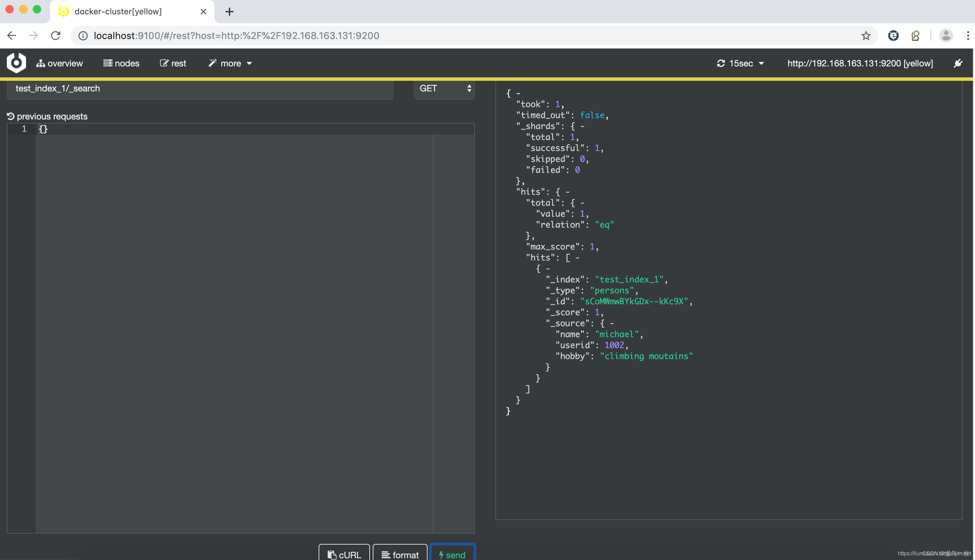
Task: Click the format button
Action: 400,554
